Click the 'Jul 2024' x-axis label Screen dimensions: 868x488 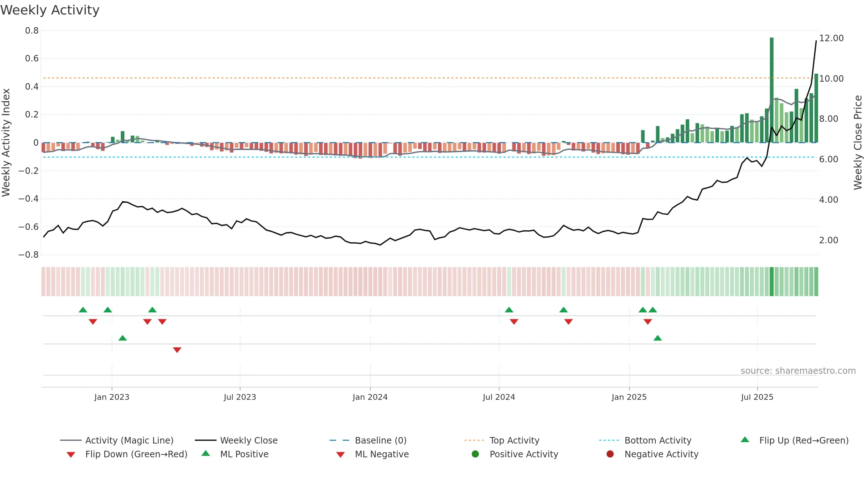tap(499, 397)
